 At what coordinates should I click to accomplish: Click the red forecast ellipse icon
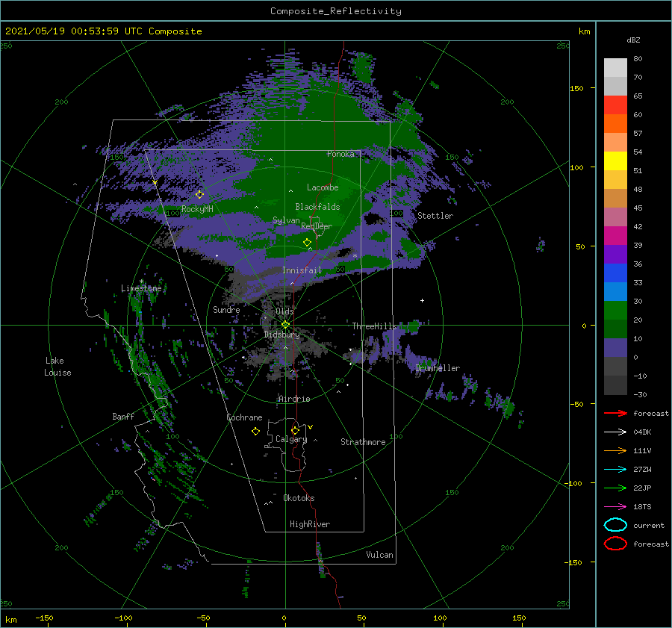point(615,544)
